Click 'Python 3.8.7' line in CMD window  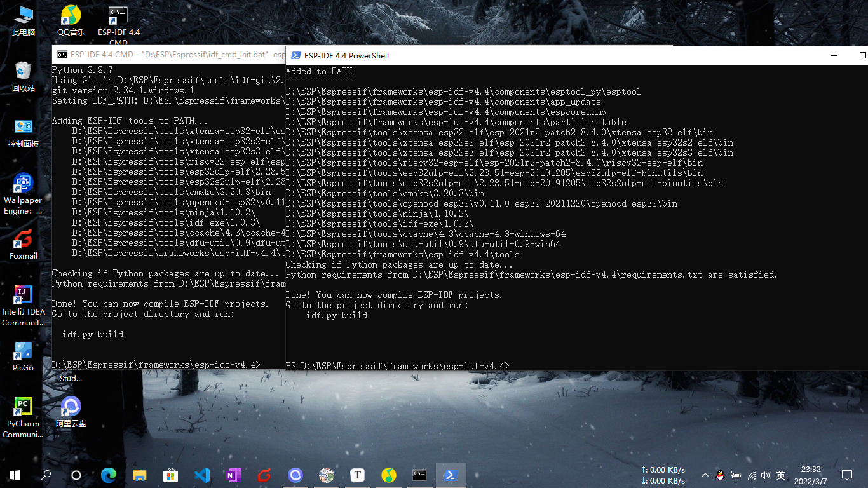(x=83, y=70)
